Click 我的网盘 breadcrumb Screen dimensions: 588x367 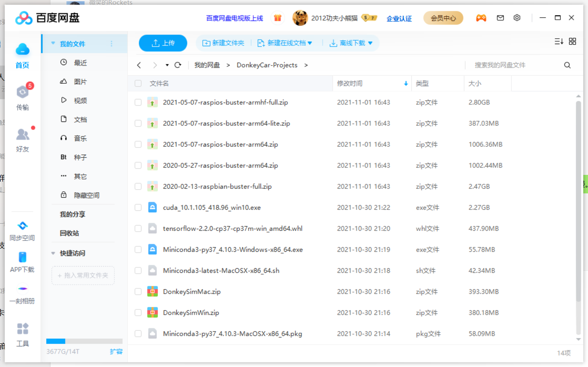tap(207, 65)
